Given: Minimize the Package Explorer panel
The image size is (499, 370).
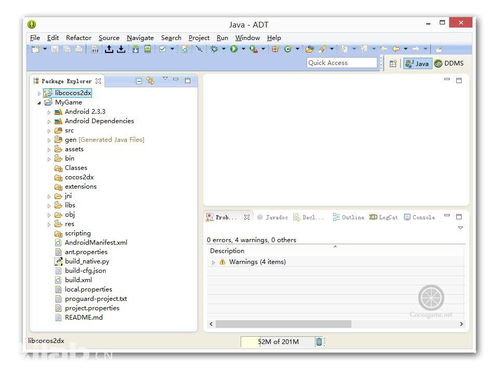Looking at the screenshot, I should [176, 79].
